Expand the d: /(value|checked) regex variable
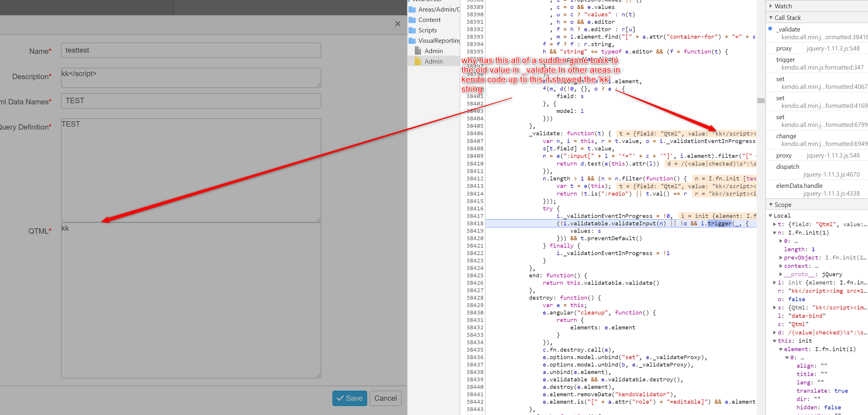868x415 pixels. pos(774,332)
